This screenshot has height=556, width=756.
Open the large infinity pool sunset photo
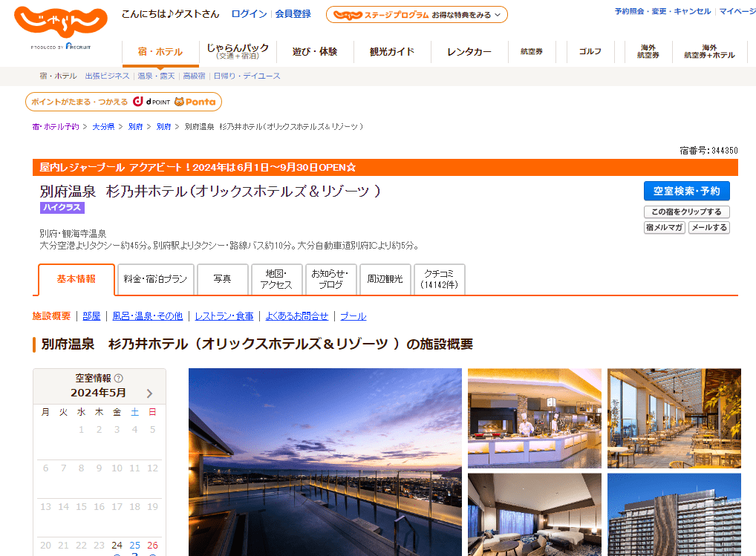coord(325,462)
